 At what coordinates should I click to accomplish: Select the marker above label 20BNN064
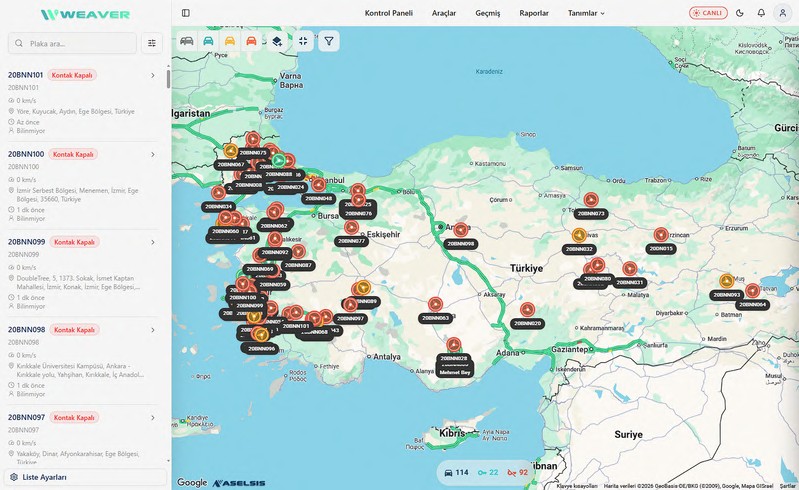coord(752,291)
